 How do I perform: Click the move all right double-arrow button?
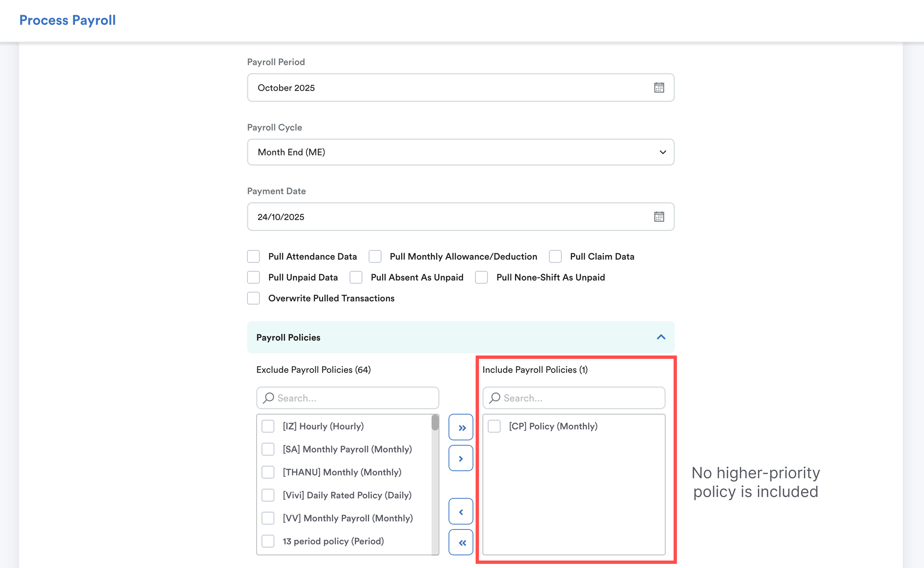tap(461, 427)
